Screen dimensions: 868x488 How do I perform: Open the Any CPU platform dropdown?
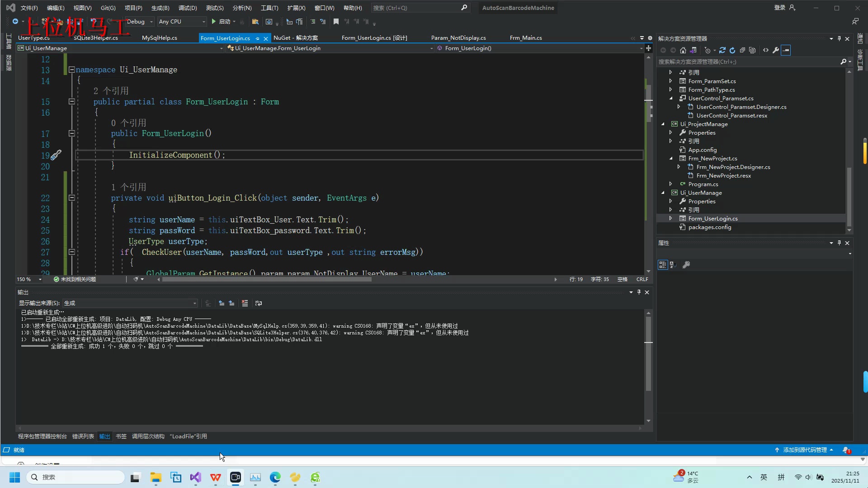pyautogui.click(x=182, y=21)
